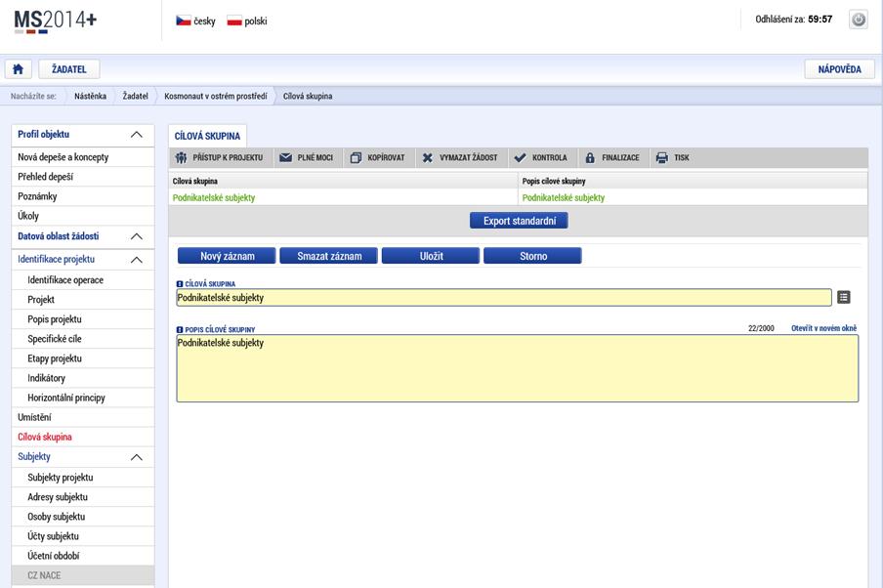Open Přístup k projektu toolbar item
The width and height of the screenshot is (883, 588).
(219, 157)
